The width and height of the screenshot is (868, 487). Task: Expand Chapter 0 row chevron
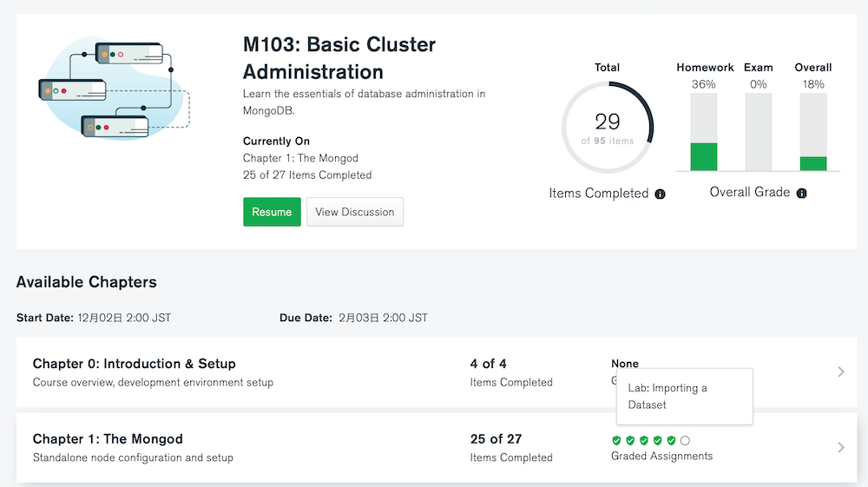pyautogui.click(x=841, y=372)
